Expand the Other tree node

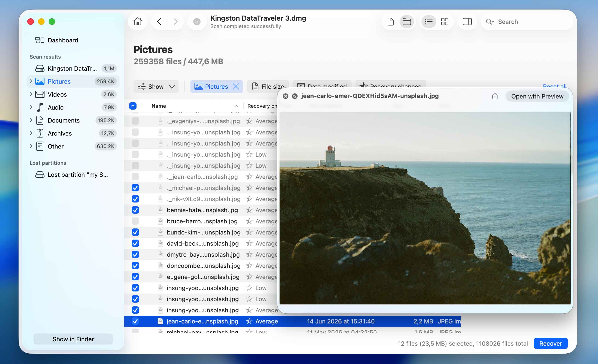(31, 146)
